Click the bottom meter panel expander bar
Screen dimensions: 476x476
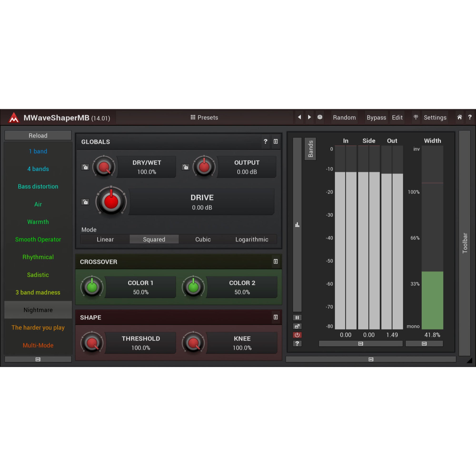[371, 359]
